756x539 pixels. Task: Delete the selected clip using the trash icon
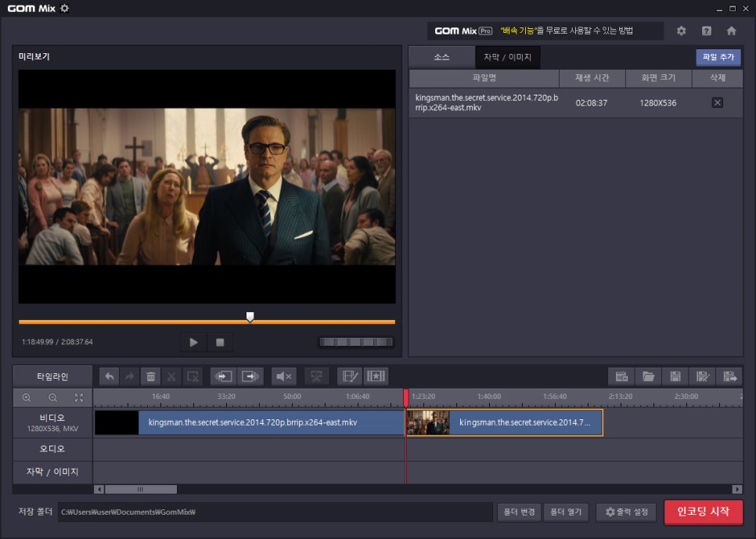pos(150,376)
